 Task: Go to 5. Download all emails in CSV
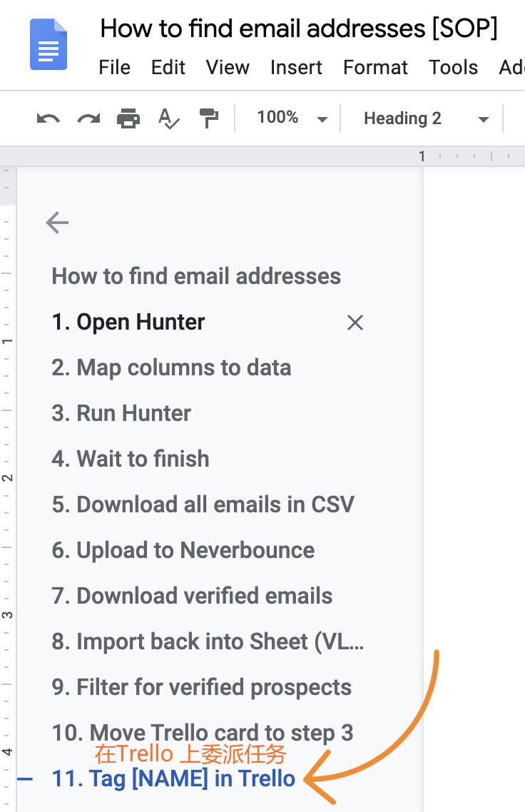point(203,504)
